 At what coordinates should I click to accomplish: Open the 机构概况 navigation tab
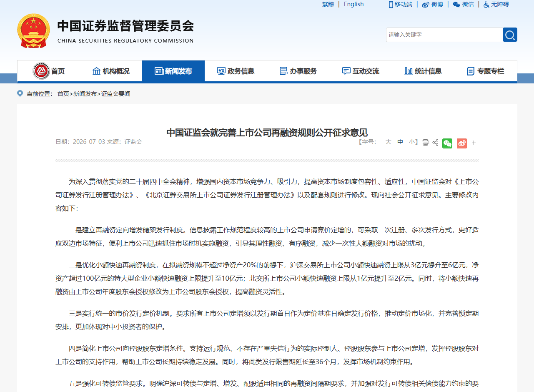111,71
